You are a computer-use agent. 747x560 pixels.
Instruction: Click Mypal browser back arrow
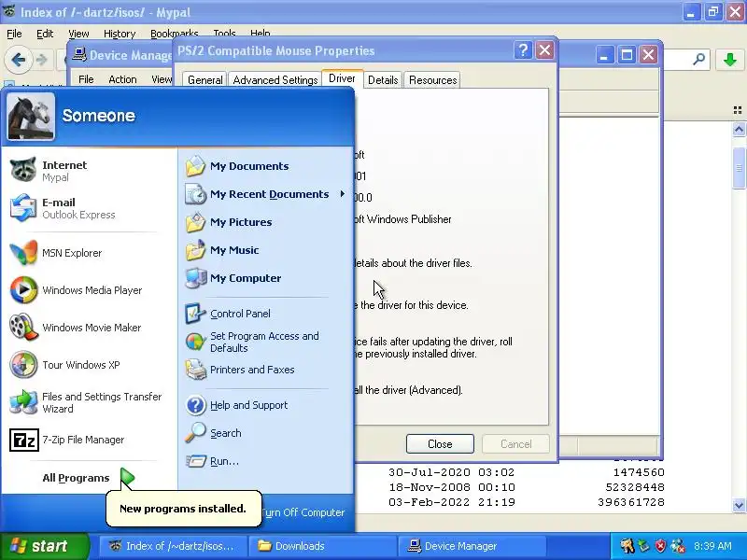coord(18,60)
